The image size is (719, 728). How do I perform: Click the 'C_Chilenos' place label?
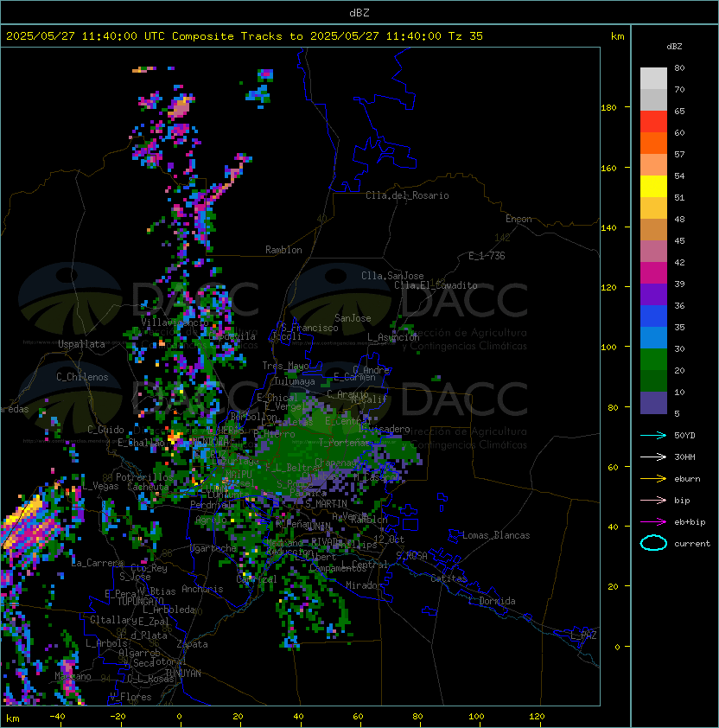(82, 377)
